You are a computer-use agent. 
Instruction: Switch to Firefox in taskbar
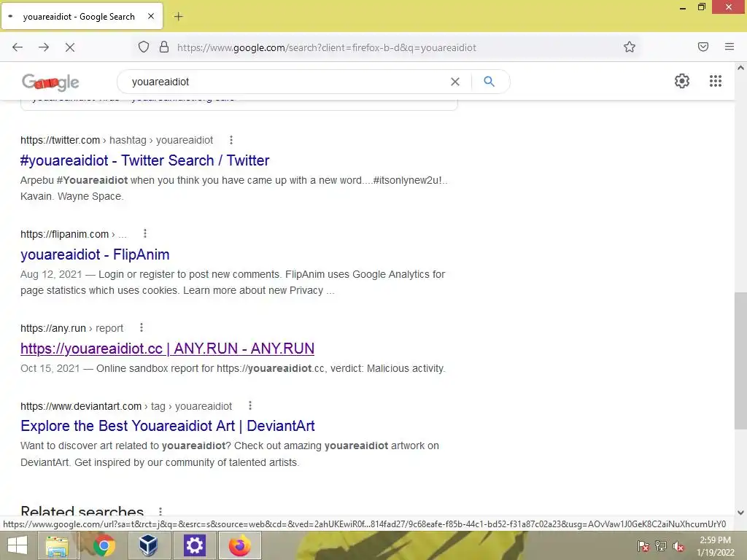239,545
